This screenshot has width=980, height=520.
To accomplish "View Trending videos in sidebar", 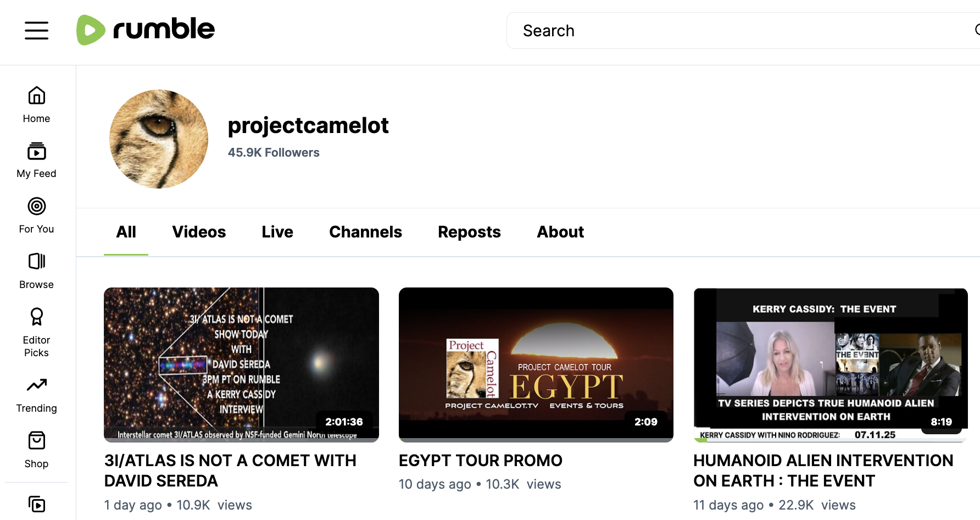I will click(x=36, y=395).
